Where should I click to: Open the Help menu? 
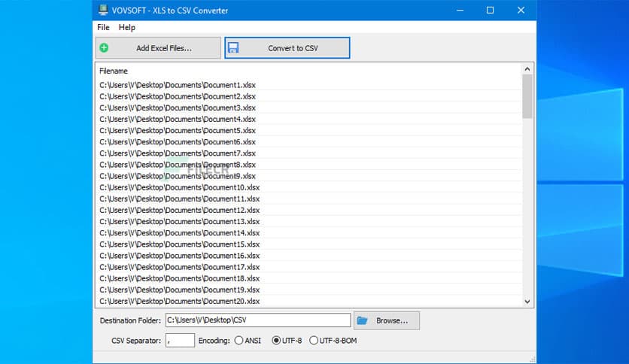[126, 27]
